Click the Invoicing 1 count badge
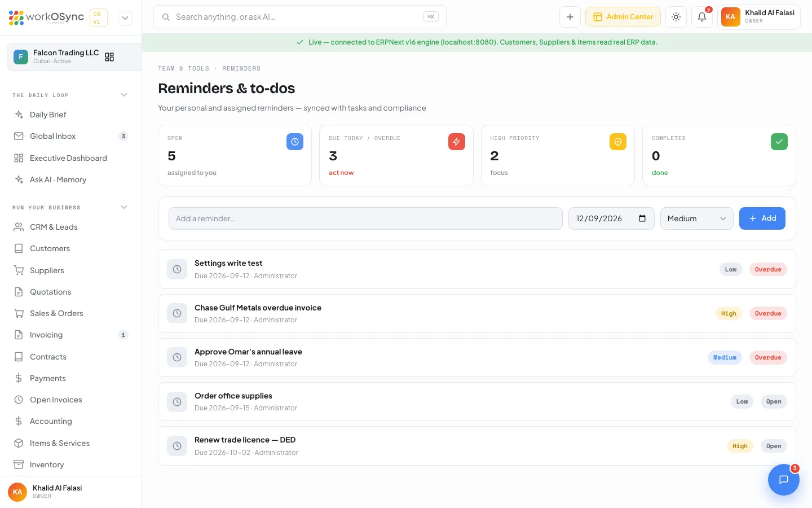The image size is (812, 508). [x=123, y=335]
